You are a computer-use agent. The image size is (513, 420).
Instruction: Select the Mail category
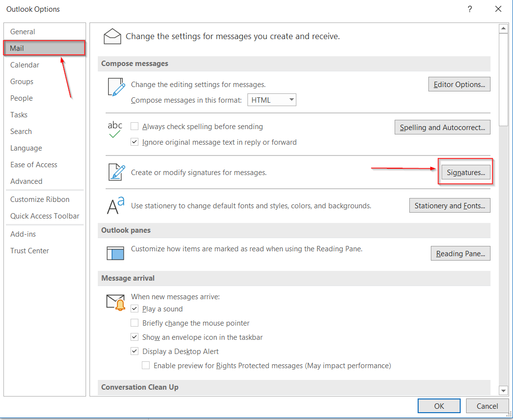tap(45, 48)
